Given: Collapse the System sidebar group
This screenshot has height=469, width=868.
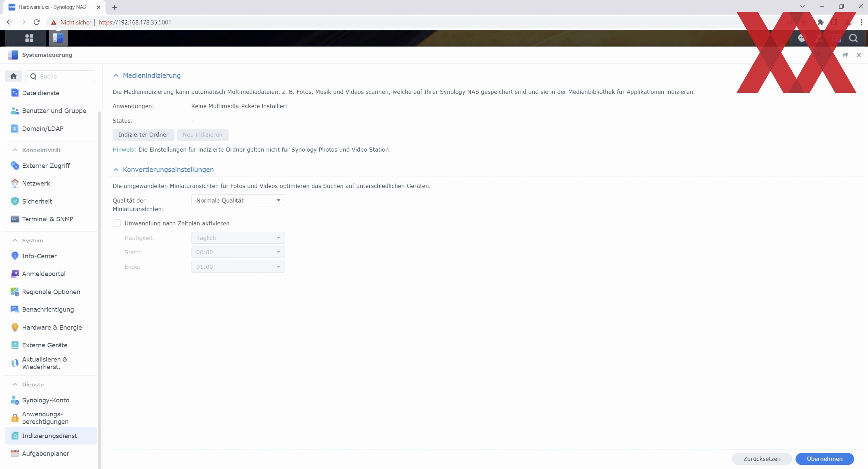Looking at the screenshot, I should point(15,240).
